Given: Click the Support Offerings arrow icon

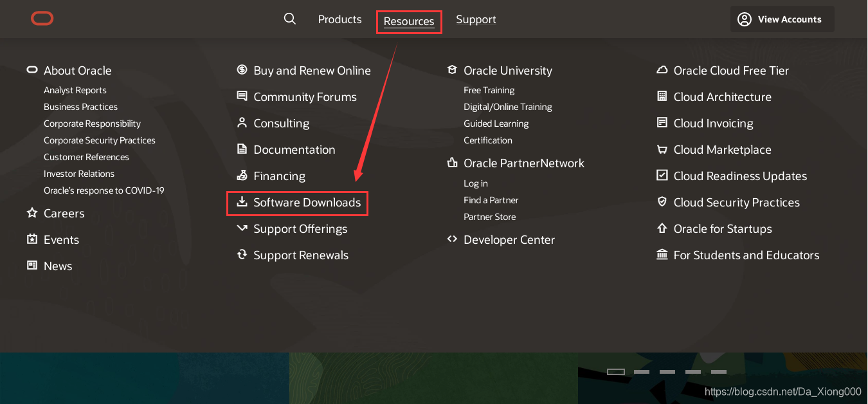Looking at the screenshot, I should [242, 228].
